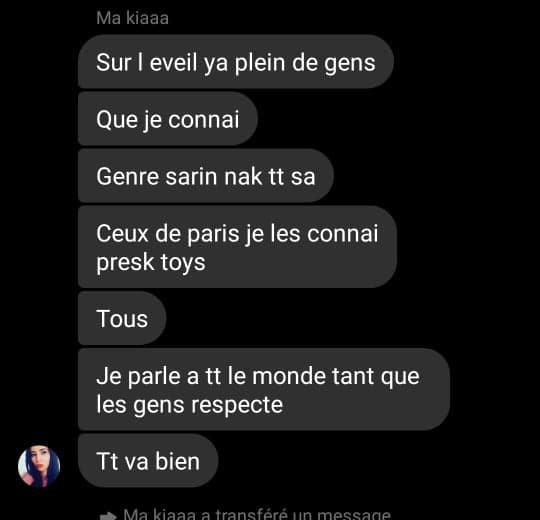
Task: Click the word 'paris' in the message
Action: 213,234
